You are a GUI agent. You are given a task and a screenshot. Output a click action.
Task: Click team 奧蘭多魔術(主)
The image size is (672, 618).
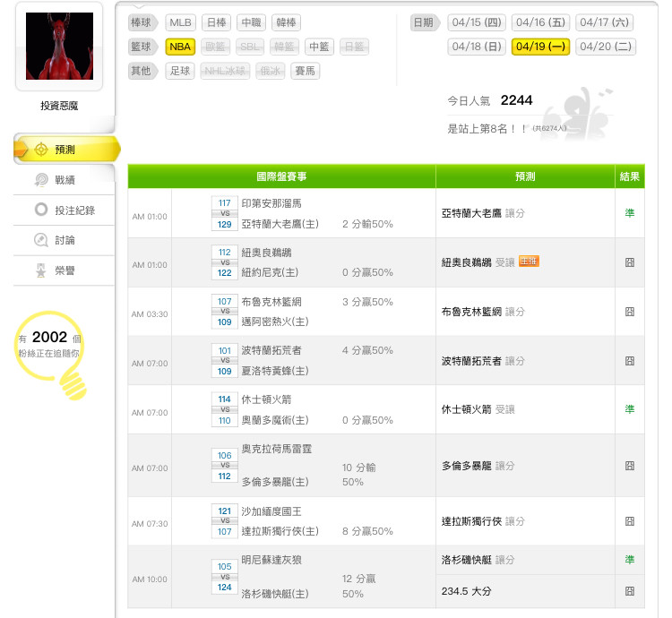275,420
